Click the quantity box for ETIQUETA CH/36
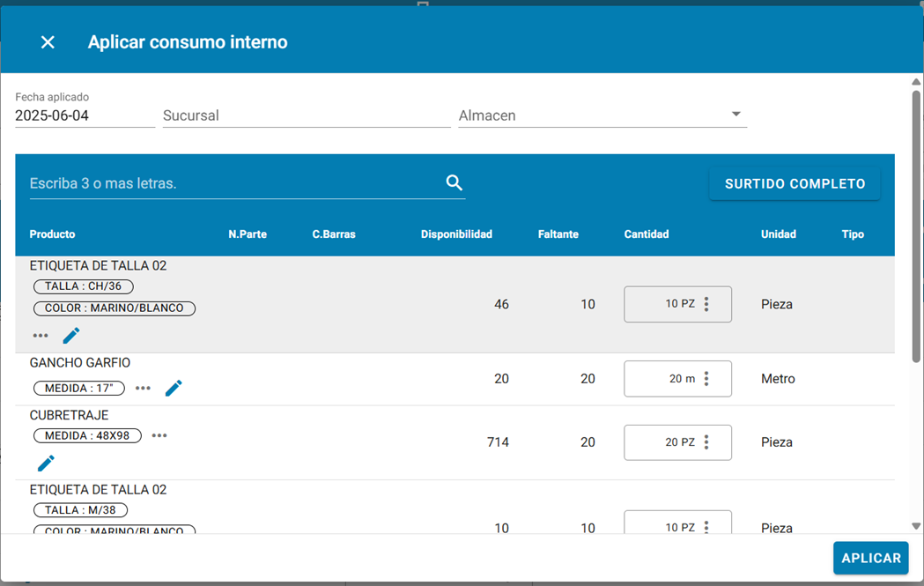This screenshot has width=924, height=586. click(x=677, y=304)
